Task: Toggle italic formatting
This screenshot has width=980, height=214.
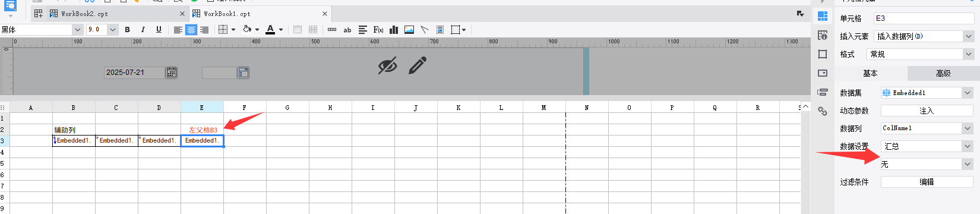Action: tap(143, 30)
